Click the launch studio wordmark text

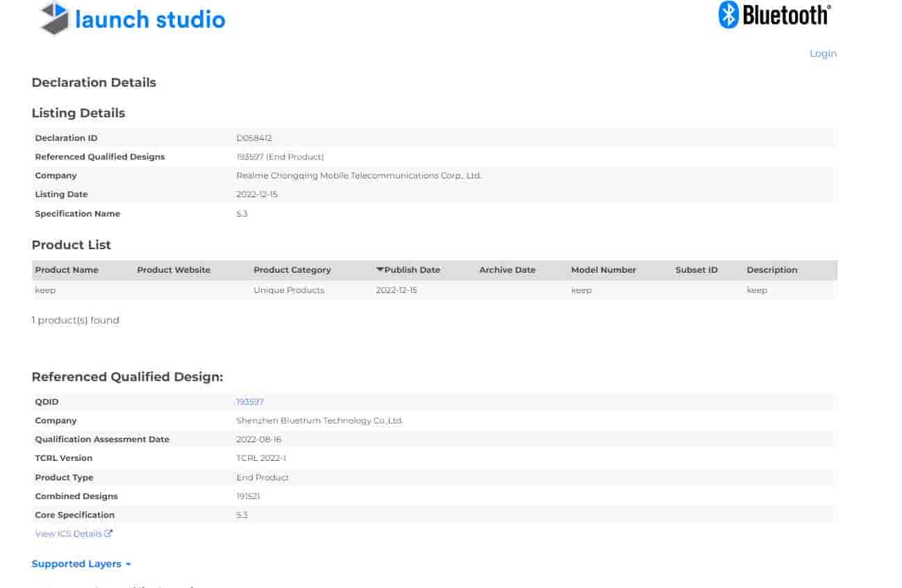[x=150, y=19]
